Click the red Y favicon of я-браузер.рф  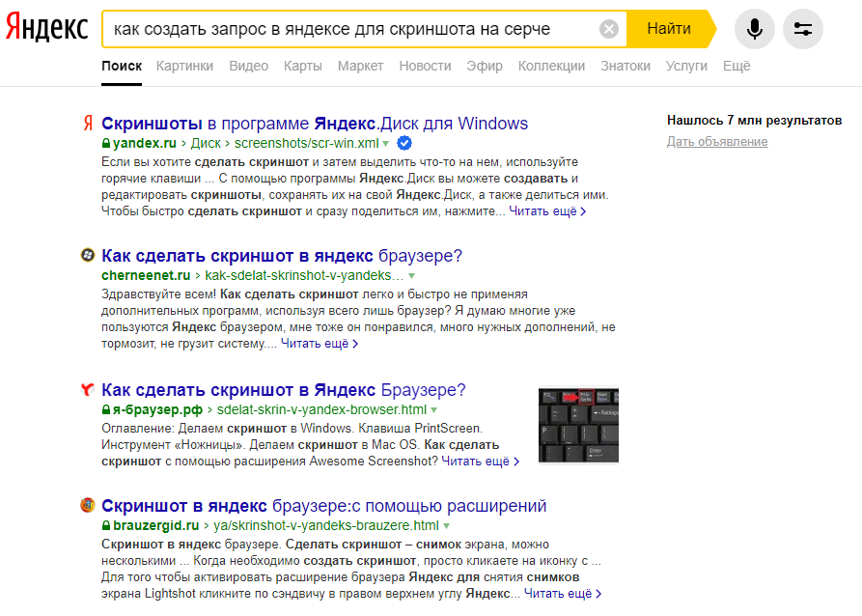[x=88, y=389]
